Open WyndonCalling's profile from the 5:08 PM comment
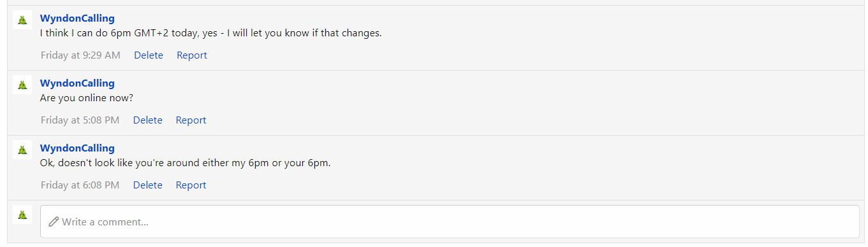 tap(77, 83)
